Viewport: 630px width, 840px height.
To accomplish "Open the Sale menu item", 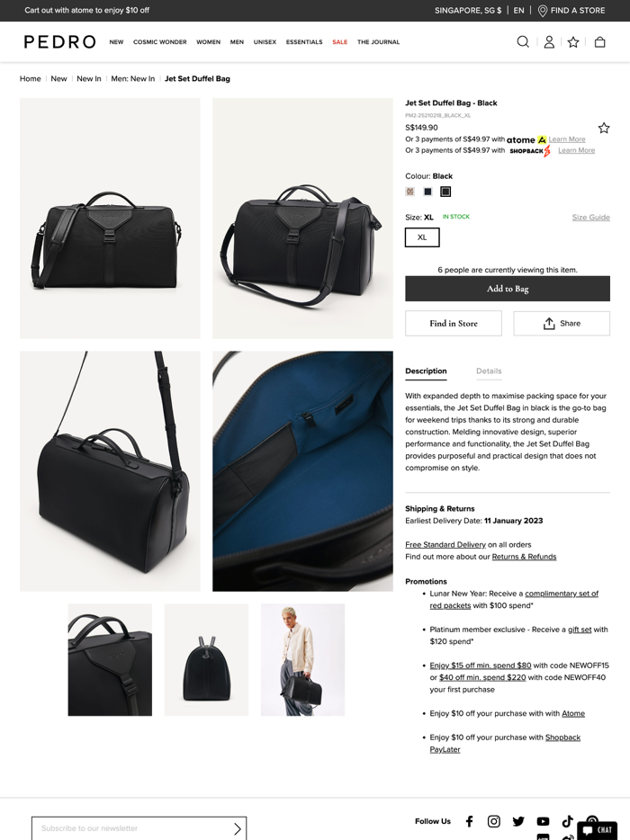I will (x=340, y=41).
